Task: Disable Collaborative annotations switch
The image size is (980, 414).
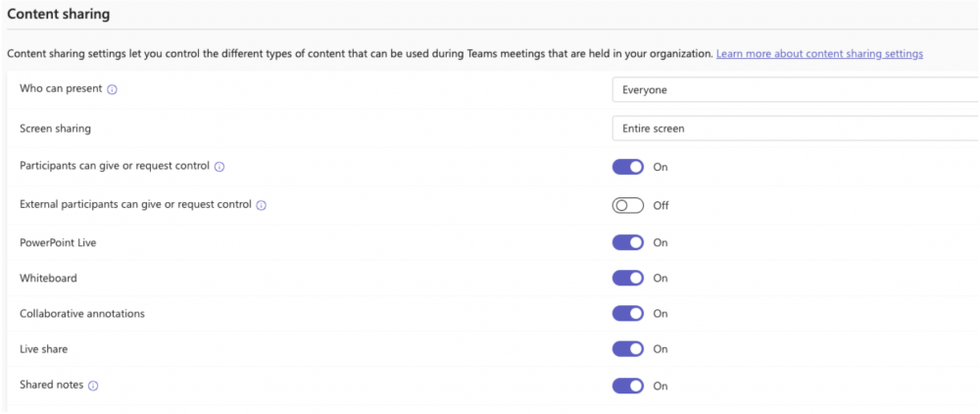Action: coord(627,313)
